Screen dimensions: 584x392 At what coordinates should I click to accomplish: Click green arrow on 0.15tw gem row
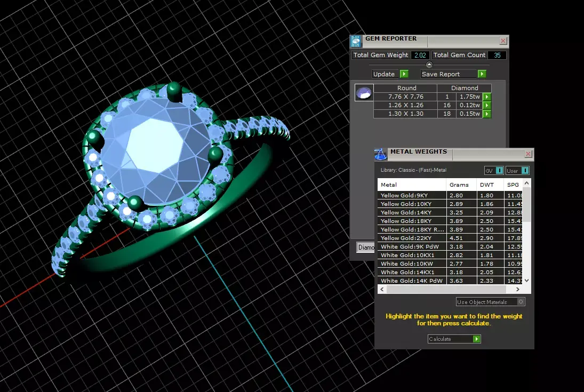click(x=487, y=114)
